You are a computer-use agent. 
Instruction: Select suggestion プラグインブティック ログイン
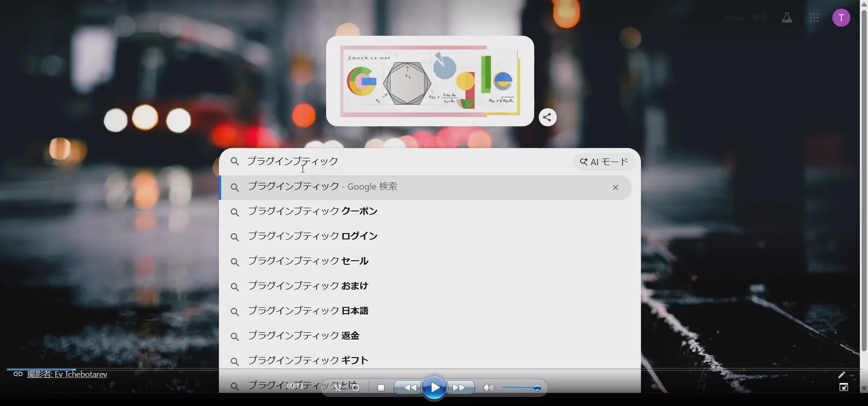[426, 237]
